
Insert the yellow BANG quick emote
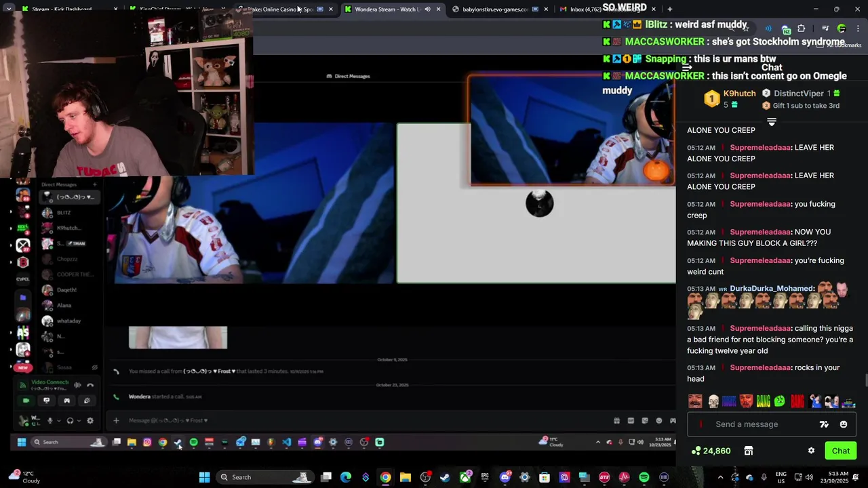point(763,401)
